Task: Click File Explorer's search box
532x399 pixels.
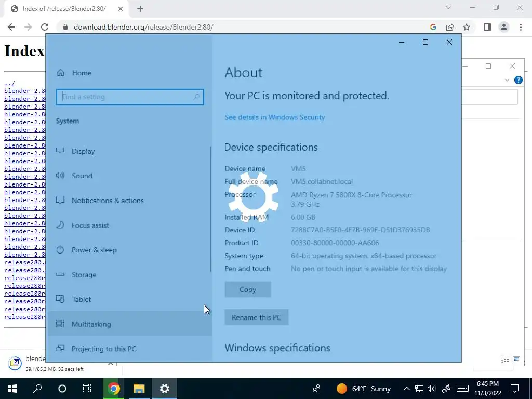Action: pyautogui.click(x=489, y=97)
